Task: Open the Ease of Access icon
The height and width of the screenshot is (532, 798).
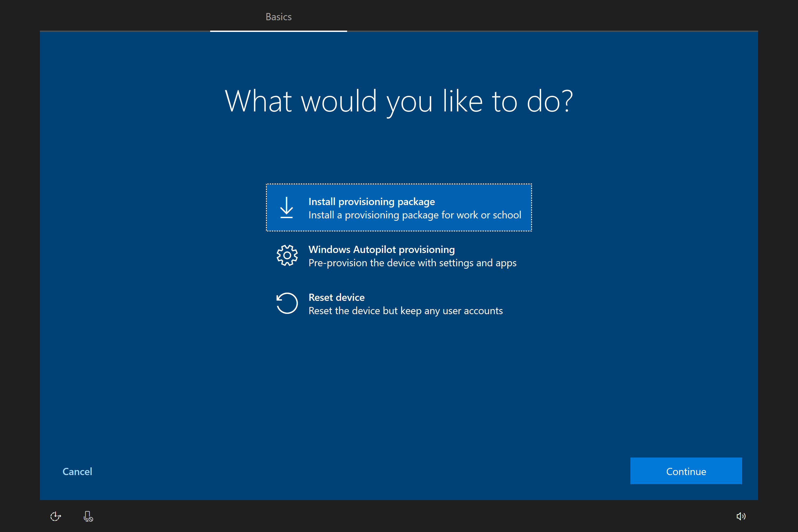Action: click(x=56, y=516)
